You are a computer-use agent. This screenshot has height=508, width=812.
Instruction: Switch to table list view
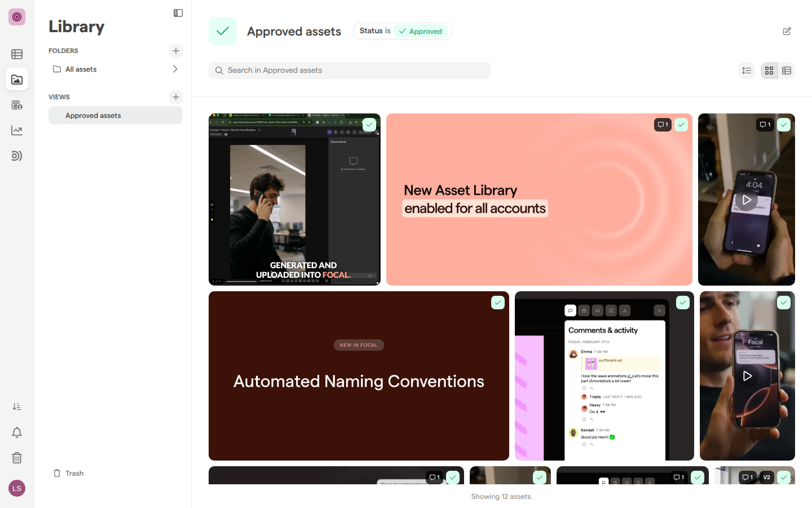[787, 71]
